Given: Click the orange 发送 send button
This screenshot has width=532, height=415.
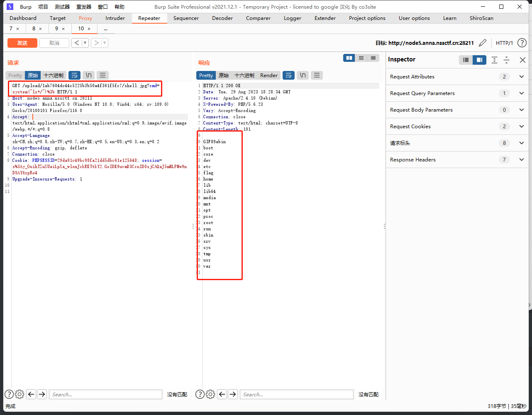Looking at the screenshot, I should click(22, 43).
